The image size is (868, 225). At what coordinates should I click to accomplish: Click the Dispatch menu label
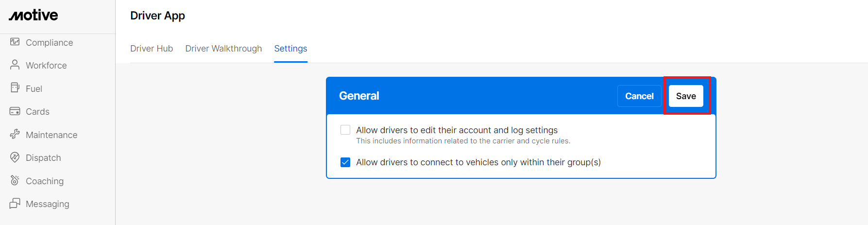(x=43, y=158)
